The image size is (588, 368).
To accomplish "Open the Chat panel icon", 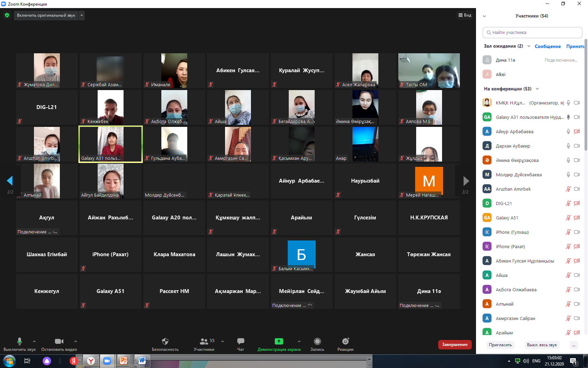I will coord(240,341).
